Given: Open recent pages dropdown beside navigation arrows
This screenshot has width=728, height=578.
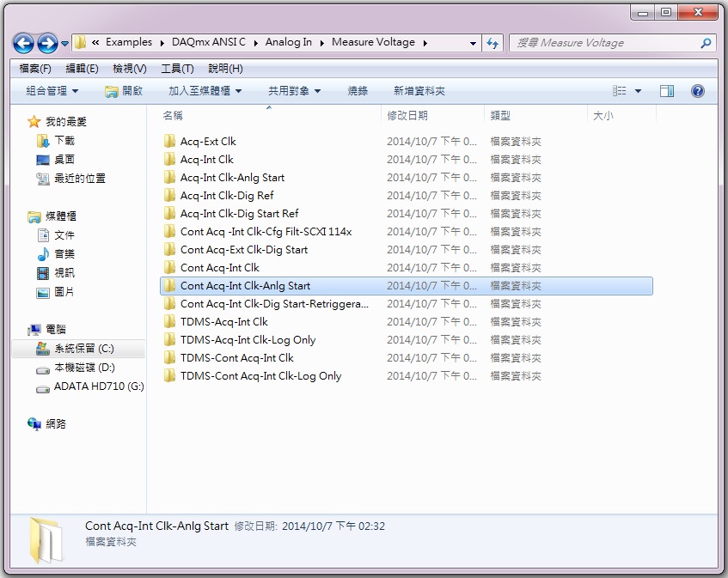Looking at the screenshot, I should pyautogui.click(x=65, y=44).
